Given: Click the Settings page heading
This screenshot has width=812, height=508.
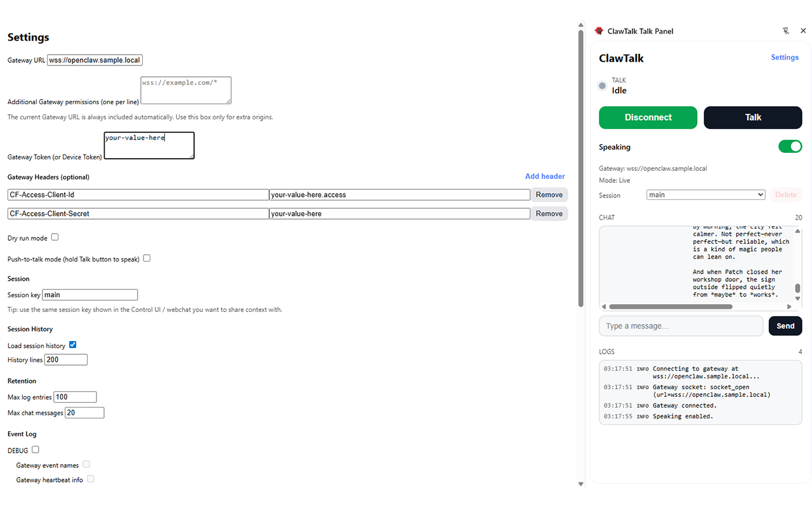Looking at the screenshot, I should coord(29,37).
